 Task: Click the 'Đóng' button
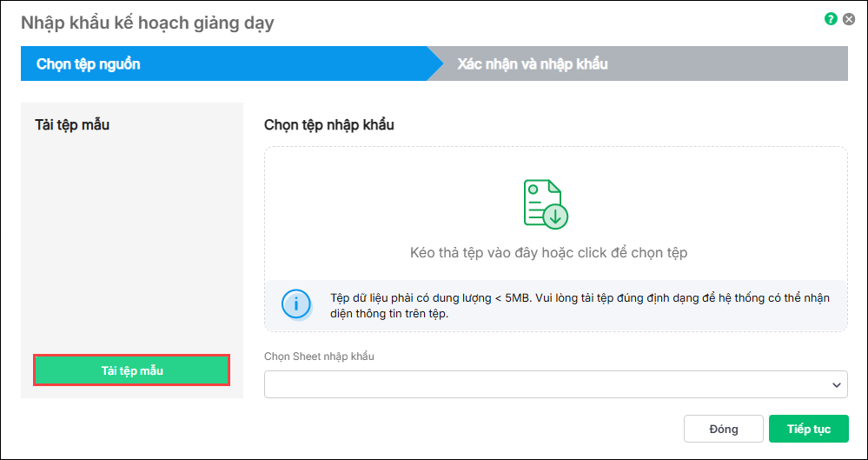point(724,429)
